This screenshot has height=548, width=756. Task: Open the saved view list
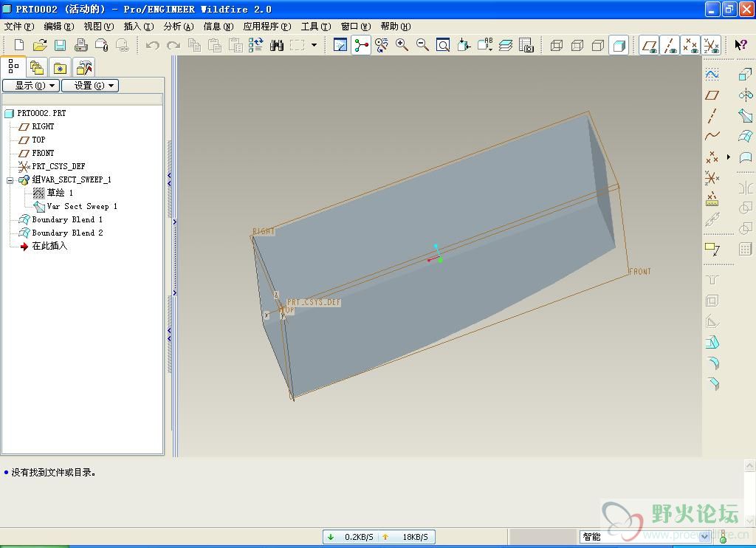484,45
